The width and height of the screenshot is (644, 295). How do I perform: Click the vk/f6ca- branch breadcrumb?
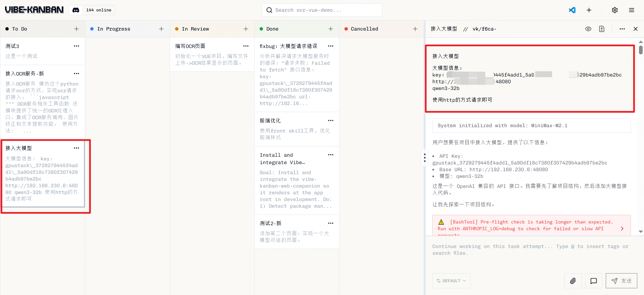coord(484,29)
